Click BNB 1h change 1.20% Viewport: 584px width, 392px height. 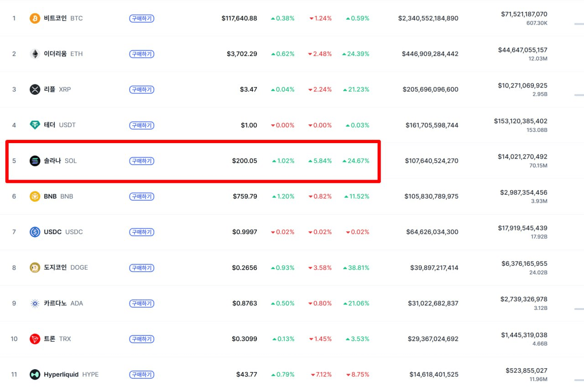283,196
